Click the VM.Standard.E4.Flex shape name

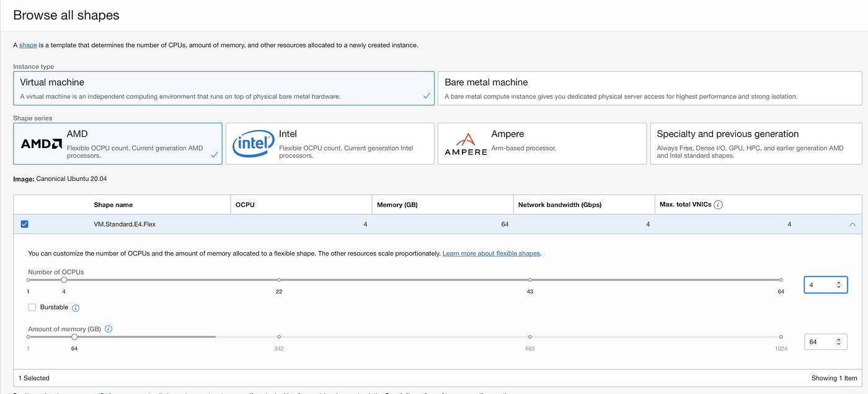pos(125,224)
